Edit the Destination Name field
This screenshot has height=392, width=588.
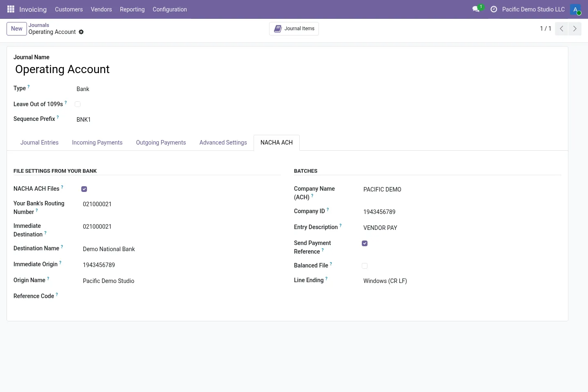click(x=182, y=249)
